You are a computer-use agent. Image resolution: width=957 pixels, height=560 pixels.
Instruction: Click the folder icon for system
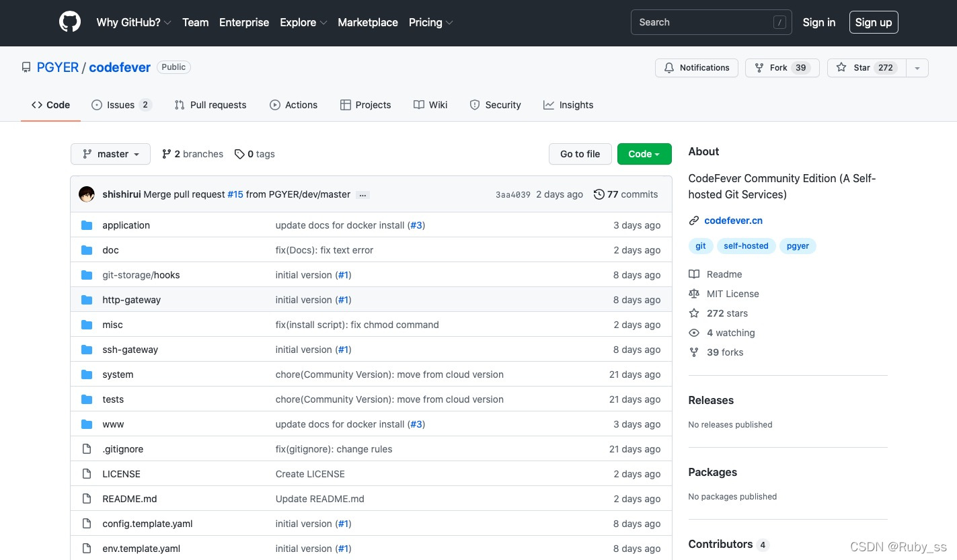[87, 374]
